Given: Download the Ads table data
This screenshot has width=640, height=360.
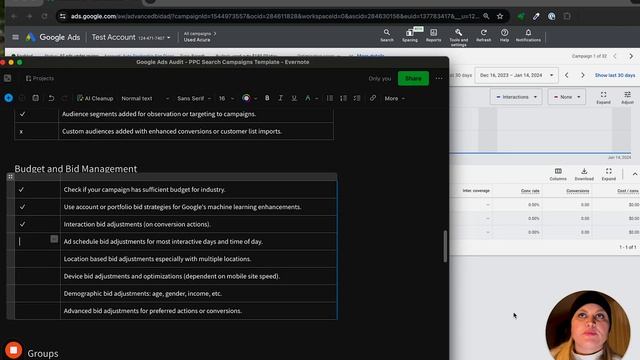Looking at the screenshot, I should (x=584, y=174).
